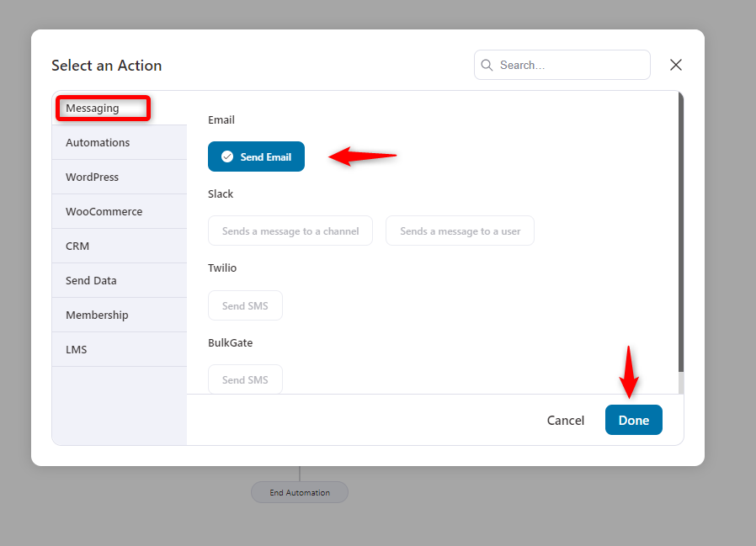Click the 'Slack' section heading
Image resolution: width=756 pixels, height=546 pixels.
coord(221,193)
